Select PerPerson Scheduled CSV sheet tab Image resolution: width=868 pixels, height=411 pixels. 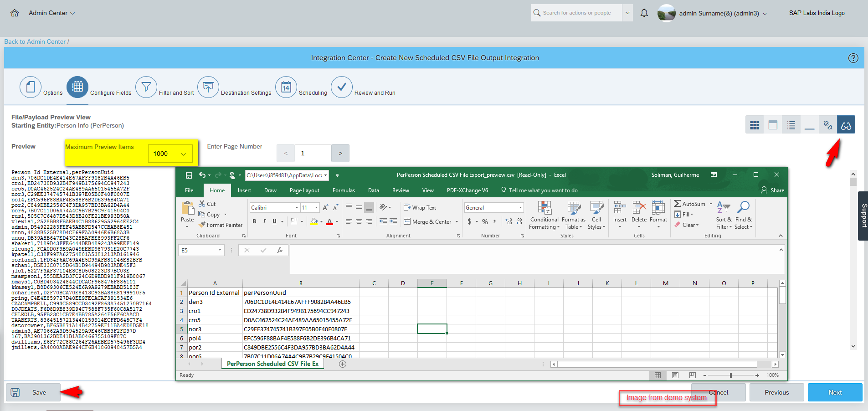click(x=272, y=364)
